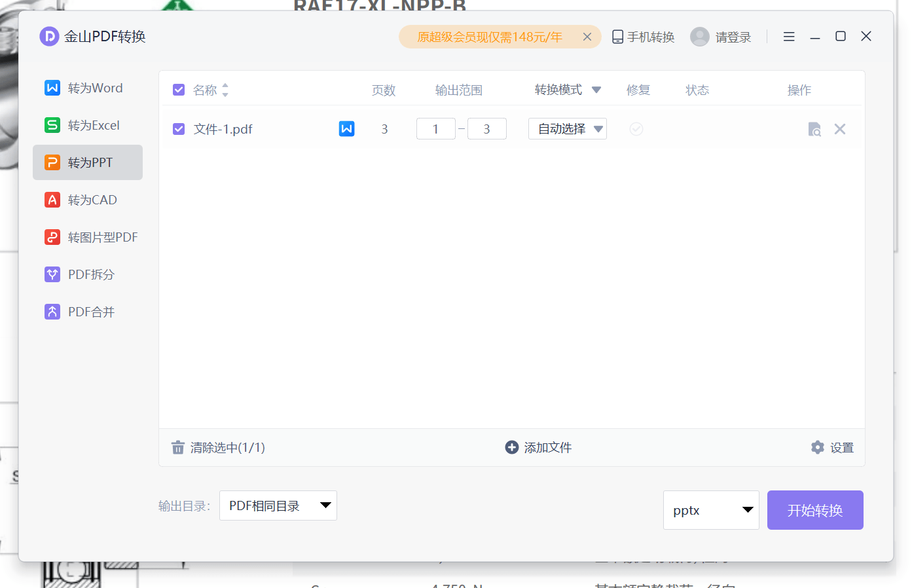The height and width of the screenshot is (588, 912).
Task: Click the gray user avatar icon
Action: [700, 37]
